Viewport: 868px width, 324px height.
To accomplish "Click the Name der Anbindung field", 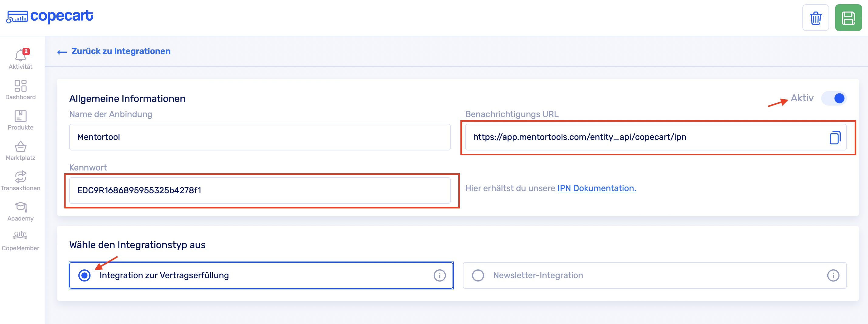I will (x=259, y=137).
